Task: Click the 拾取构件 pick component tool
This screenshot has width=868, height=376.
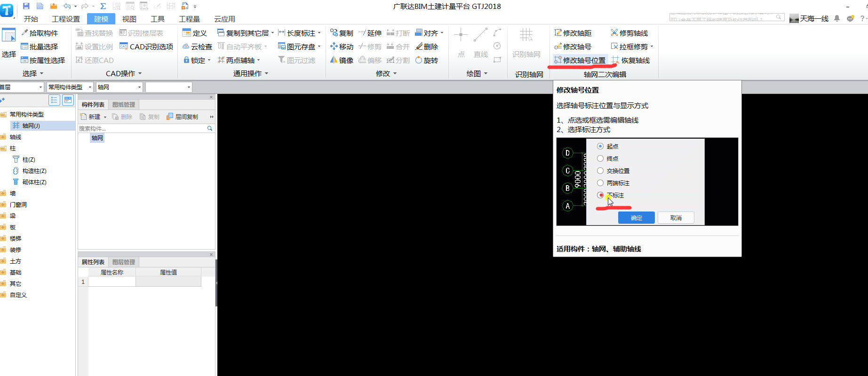Action: pos(40,33)
